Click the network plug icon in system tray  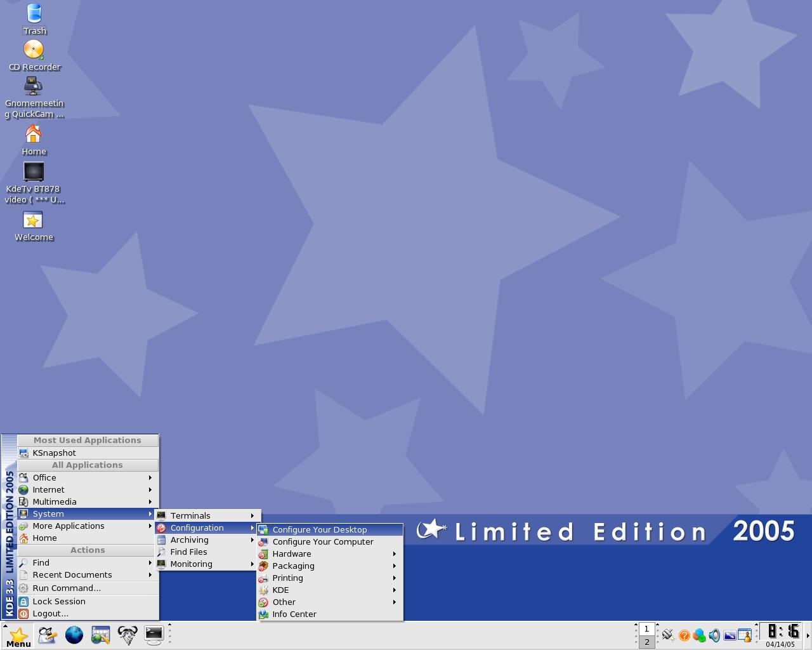(x=667, y=635)
